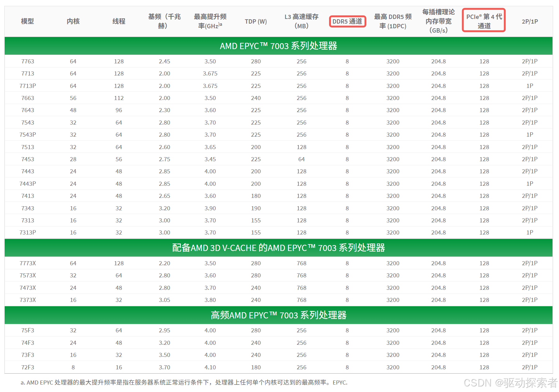Click boost frequency 3.90 in 7343 row

point(210,208)
